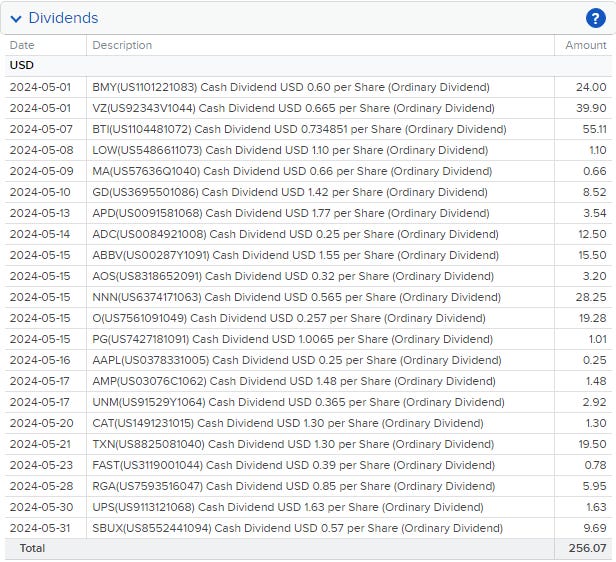Select the AOS cash dividend description
Viewport: 616px width, 562px height.
pos(293,276)
